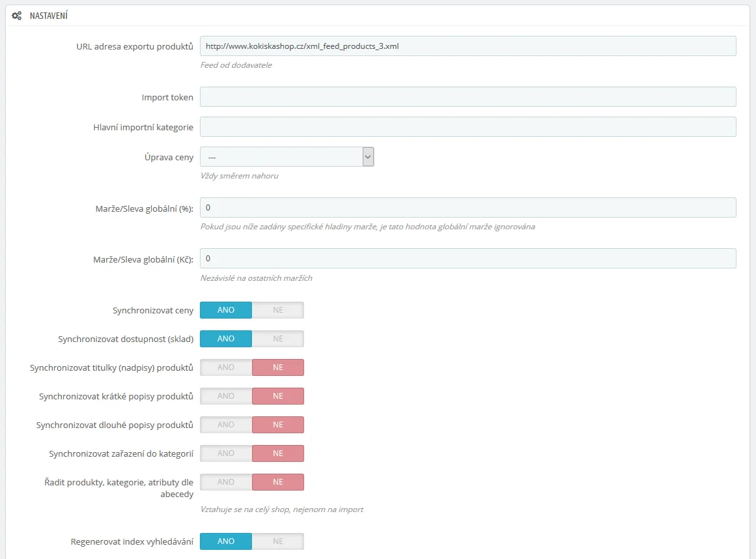Focus the Hlavní importní kategorie field
The width and height of the screenshot is (756, 559).
pyautogui.click(x=468, y=127)
